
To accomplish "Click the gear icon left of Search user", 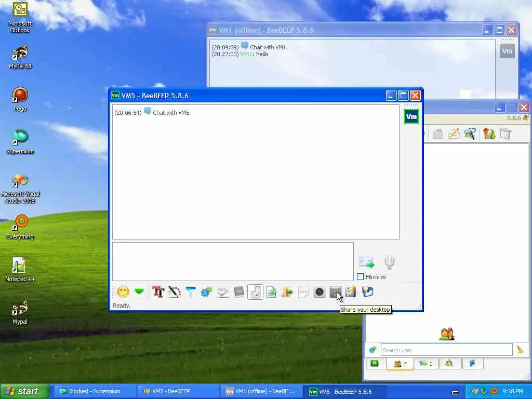I will [373, 350].
